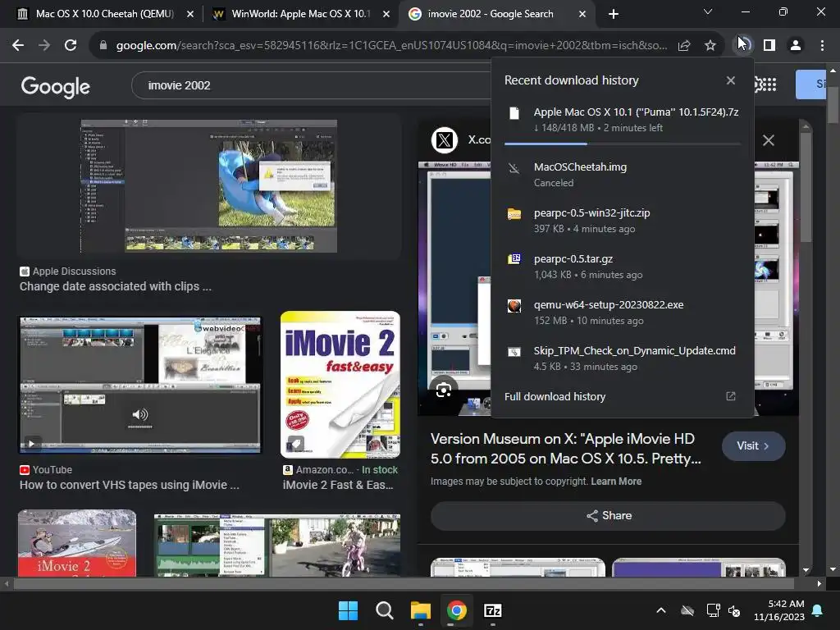
Task: Open the Chrome profile icon
Action: 796,46
